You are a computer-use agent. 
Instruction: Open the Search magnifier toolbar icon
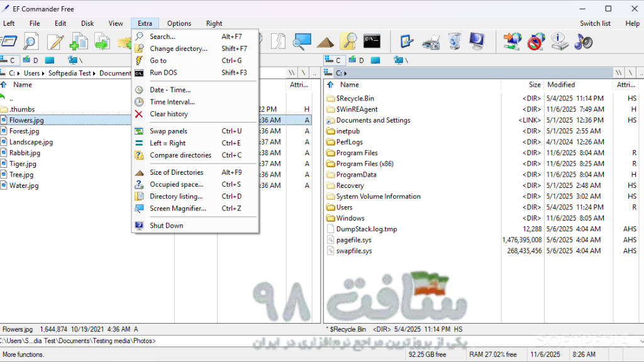tap(31, 41)
